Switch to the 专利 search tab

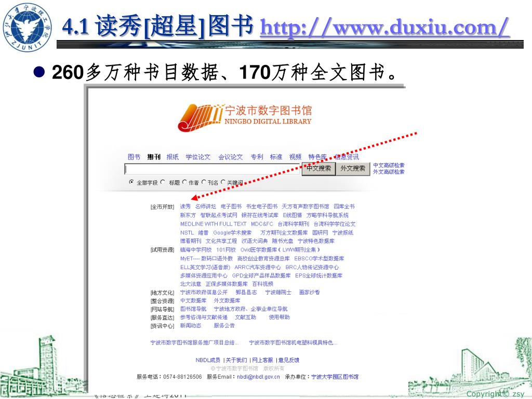[257, 157]
